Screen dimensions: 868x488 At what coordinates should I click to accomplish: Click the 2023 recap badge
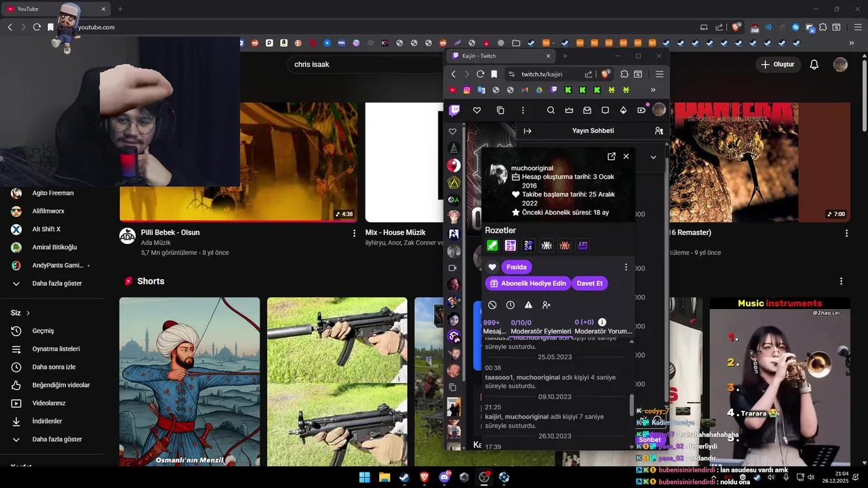[x=510, y=245]
